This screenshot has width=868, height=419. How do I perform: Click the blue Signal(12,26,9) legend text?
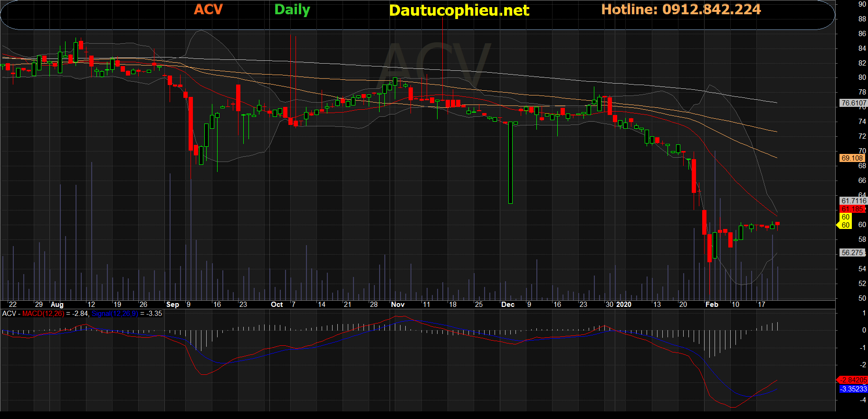click(x=114, y=314)
